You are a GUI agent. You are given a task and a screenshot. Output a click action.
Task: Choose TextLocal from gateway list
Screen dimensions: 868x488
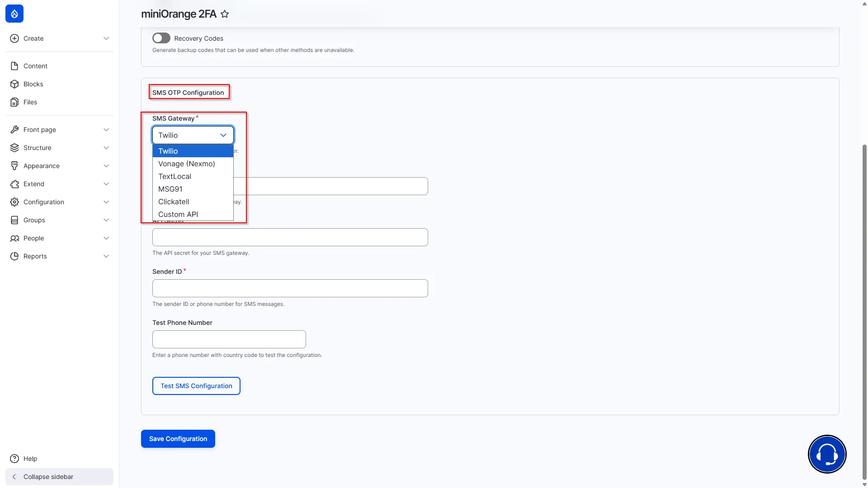[x=193, y=176]
